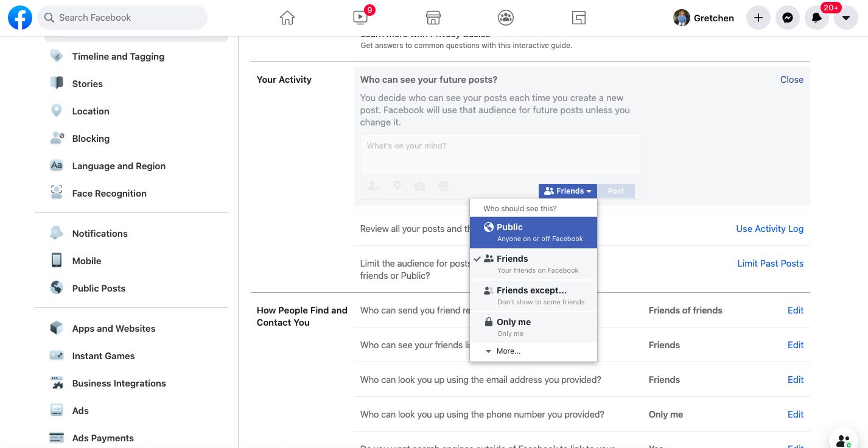
Task: Edit email address lookup setting
Action: [x=795, y=380]
